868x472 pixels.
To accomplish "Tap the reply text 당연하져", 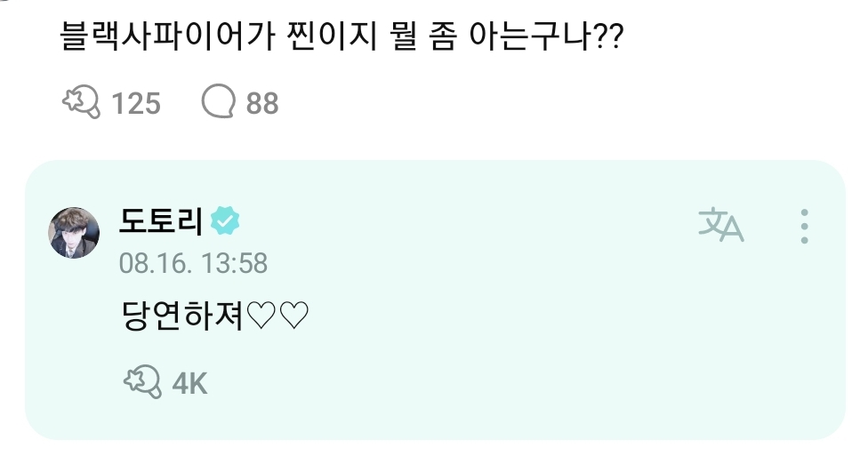I will point(181,316).
